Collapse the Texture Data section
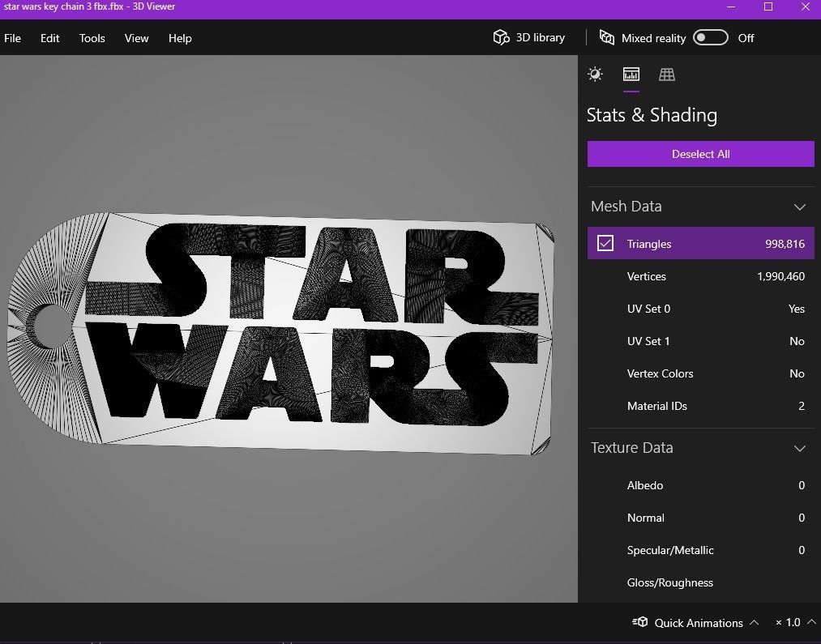 [800, 448]
